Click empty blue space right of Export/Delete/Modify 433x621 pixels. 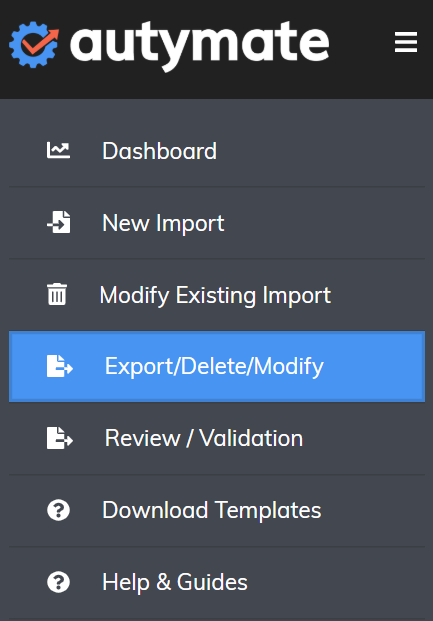pos(372,367)
